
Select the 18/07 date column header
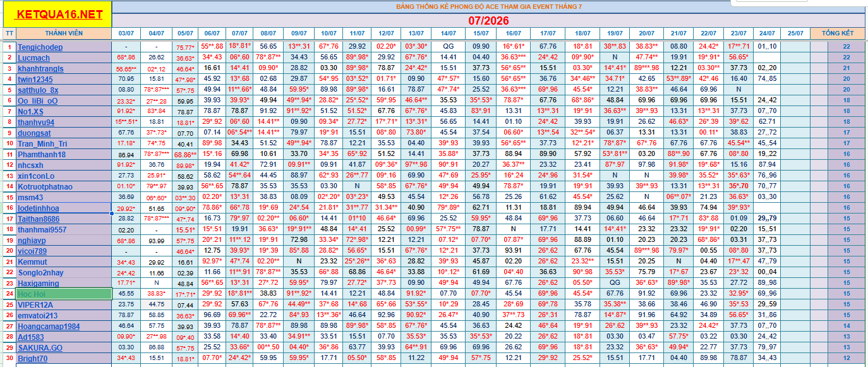(x=582, y=33)
